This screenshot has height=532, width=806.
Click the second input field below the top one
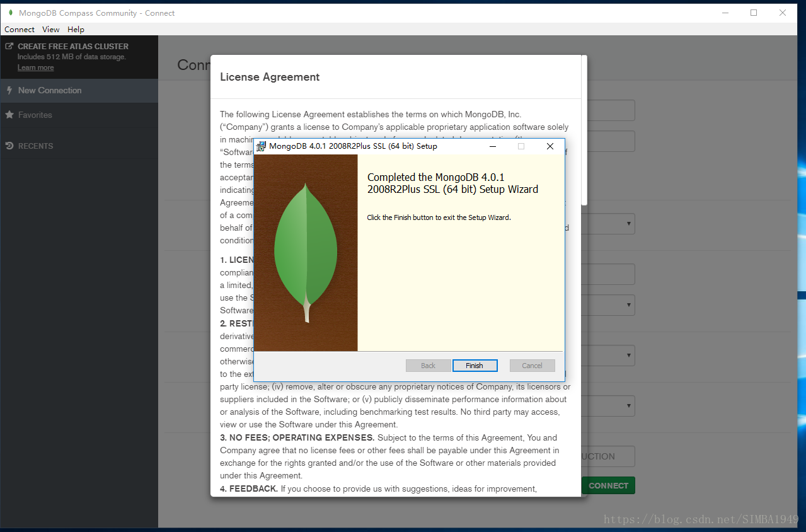pyautogui.click(x=611, y=141)
